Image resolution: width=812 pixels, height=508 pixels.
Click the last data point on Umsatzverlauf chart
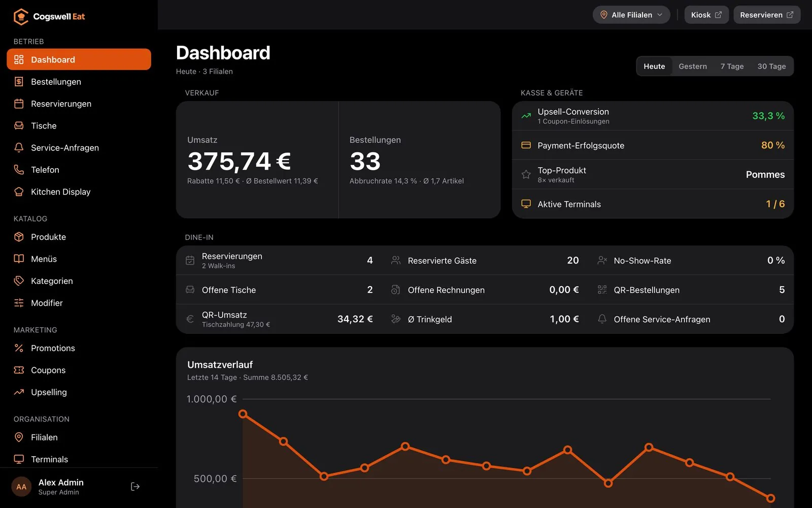[x=770, y=498]
